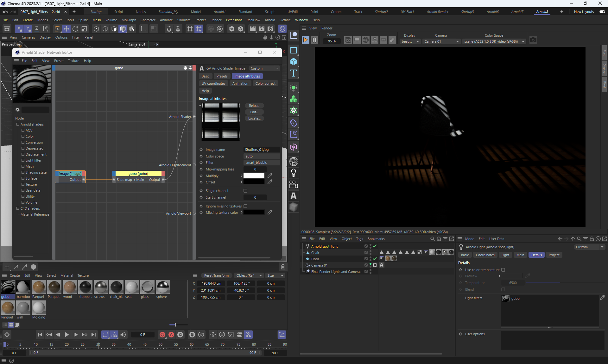The height and width of the screenshot is (364, 608).
Task: Open the Display beauty dropdown
Action: tap(410, 41)
